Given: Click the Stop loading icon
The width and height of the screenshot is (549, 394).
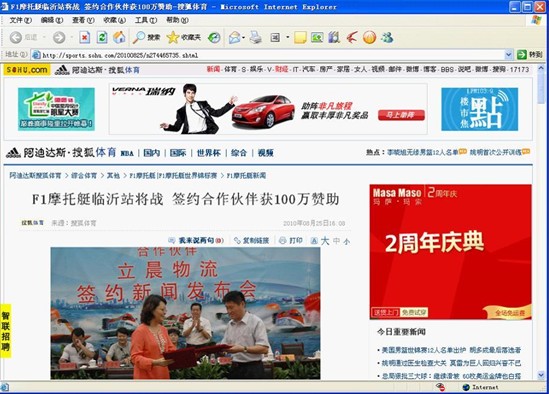Looking at the screenshot, I should (x=84, y=37).
